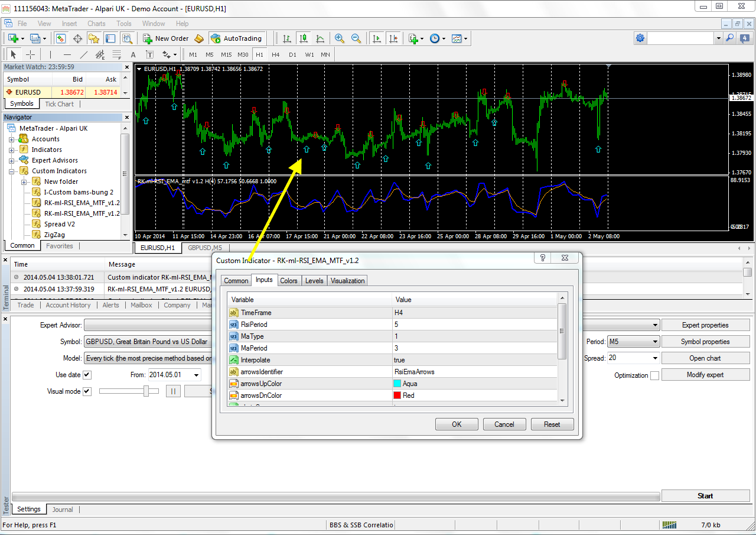Click the Aqua arrowsUpColor swatch
Screen dimensions: 756x535
(x=397, y=384)
